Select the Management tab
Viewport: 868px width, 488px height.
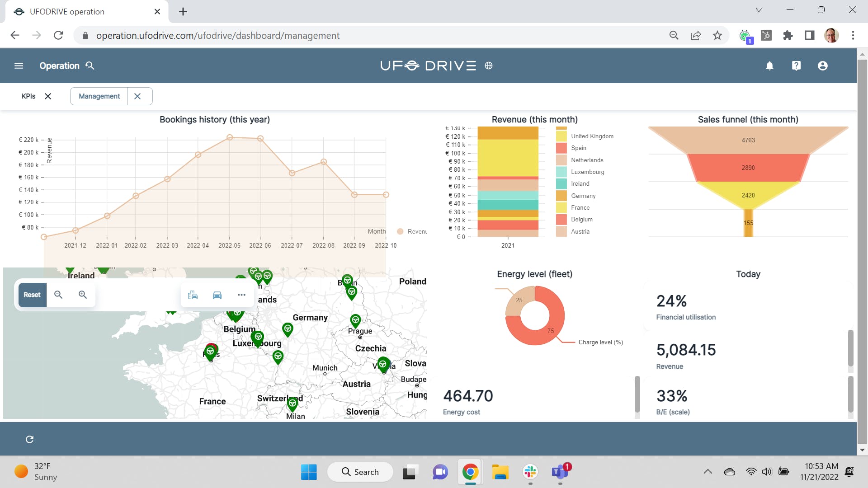tap(99, 96)
